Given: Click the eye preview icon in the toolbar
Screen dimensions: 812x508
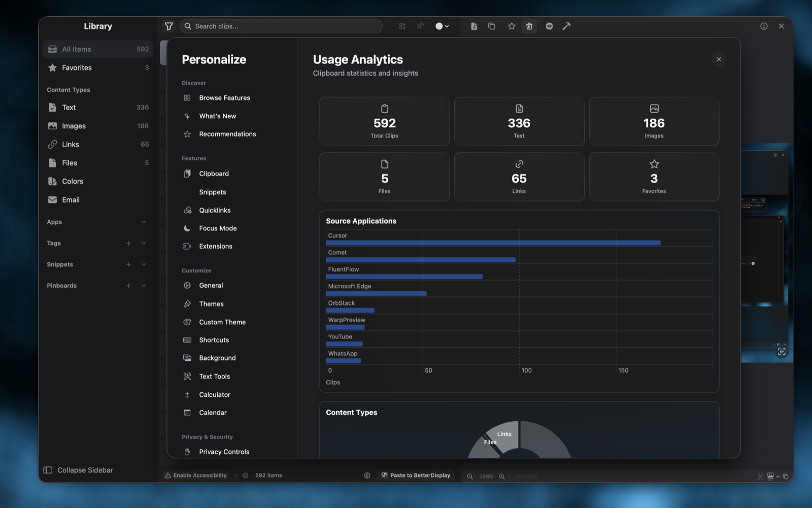Looking at the screenshot, I should 549,26.
